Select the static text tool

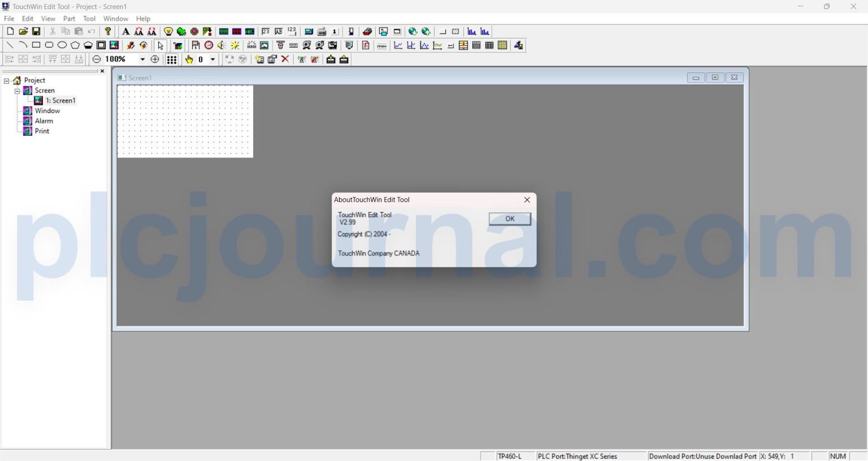point(126,31)
